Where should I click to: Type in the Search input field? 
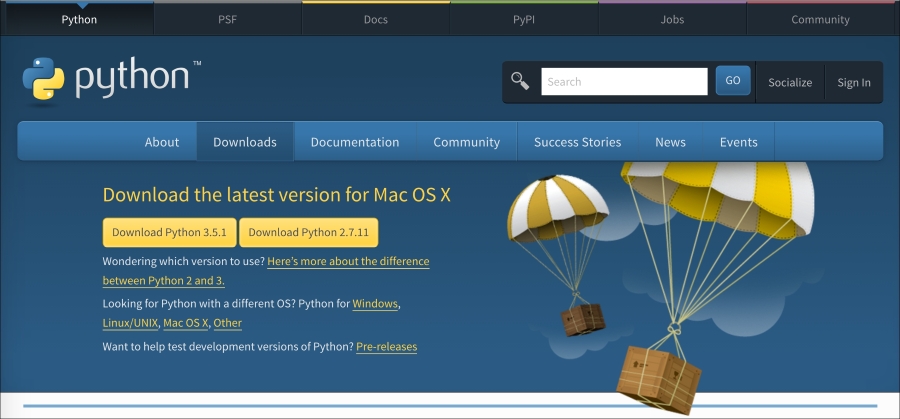point(624,82)
